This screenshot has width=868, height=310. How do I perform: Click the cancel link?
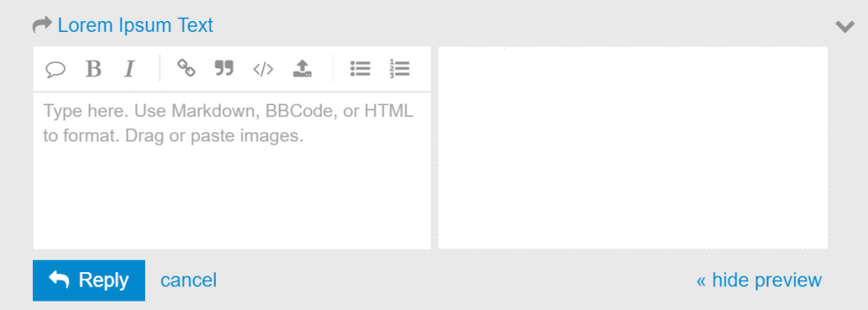coord(189,281)
